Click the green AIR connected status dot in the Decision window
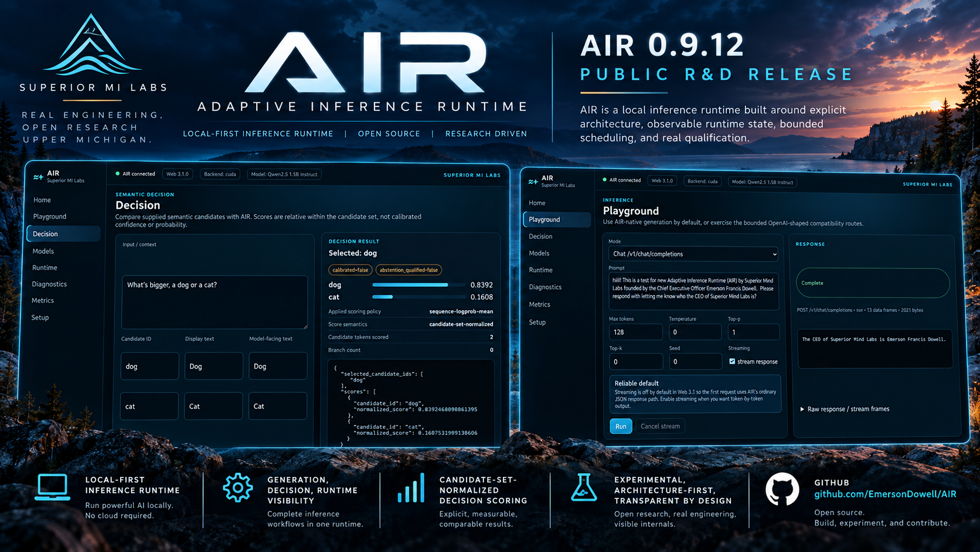The width and height of the screenshot is (980, 552). click(x=118, y=174)
